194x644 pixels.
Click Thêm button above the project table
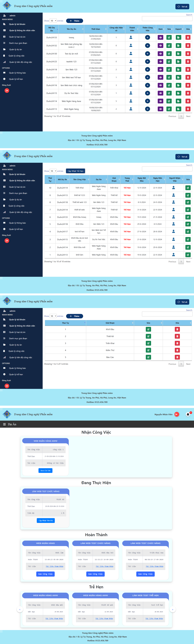pyautogui.click(x=74, y=21)
